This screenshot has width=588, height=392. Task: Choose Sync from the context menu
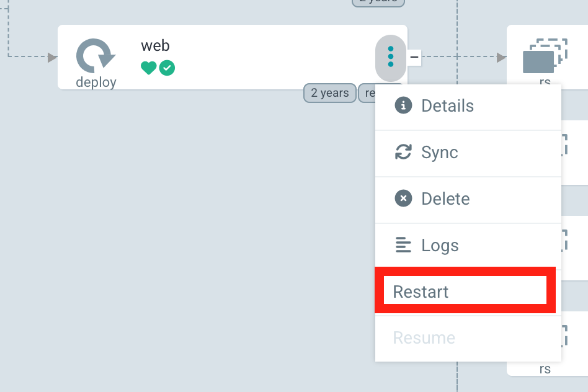(x=439, y=153)
